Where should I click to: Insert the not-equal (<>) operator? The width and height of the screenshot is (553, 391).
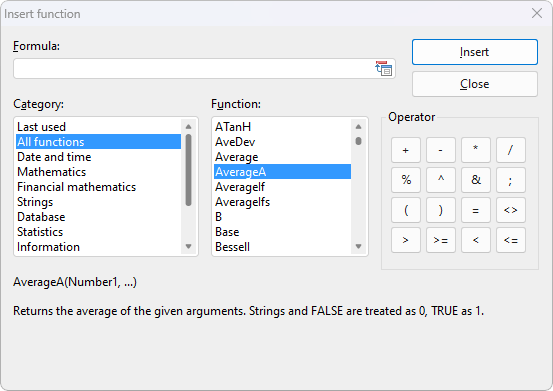pyautogui.click(x=511, y=210)
